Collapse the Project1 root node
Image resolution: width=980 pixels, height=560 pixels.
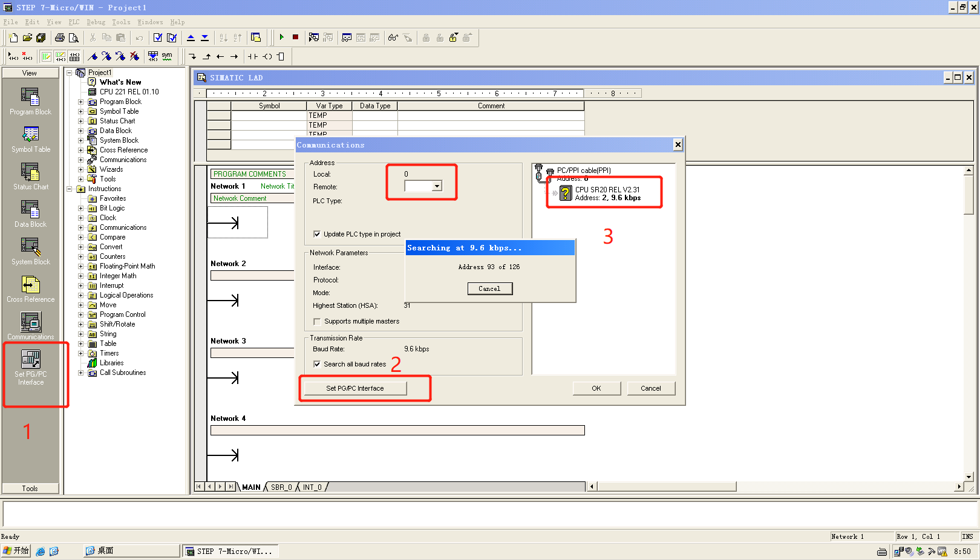69,73
